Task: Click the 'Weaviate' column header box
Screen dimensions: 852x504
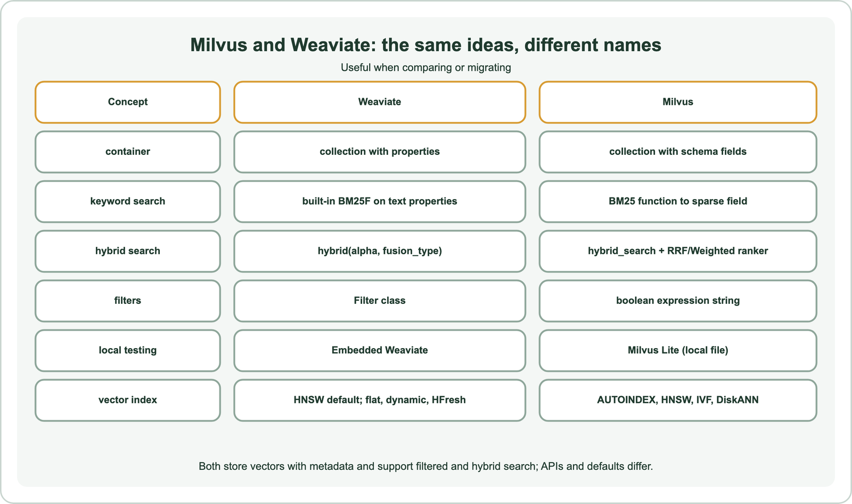Action: point(380,102)
